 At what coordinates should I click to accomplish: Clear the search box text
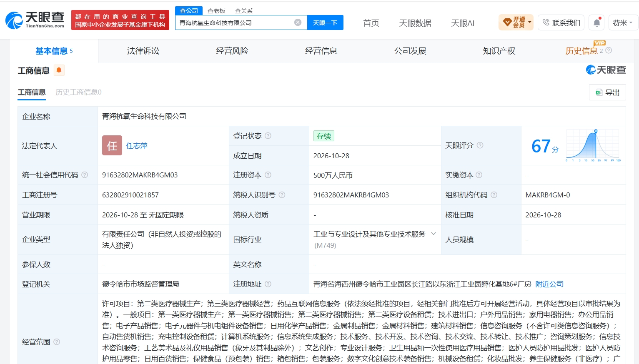tap(298, 22)
